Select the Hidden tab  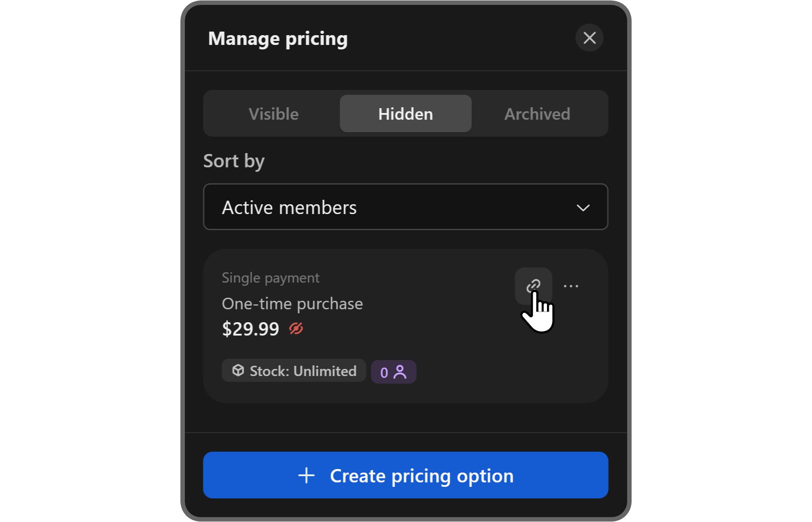405,114
